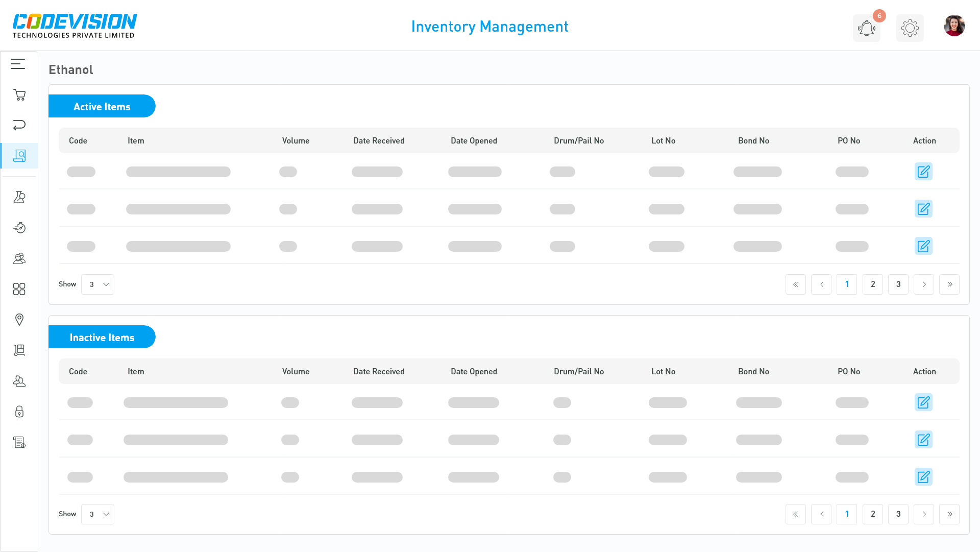Click Date Received header in Active Items table
Viewport: 980px width, 552px height.
[x=379, y=141]
